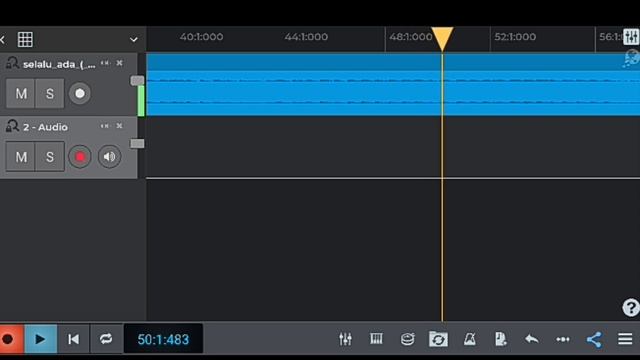The height and width of the screenshot is (360, 640).
Task: Arm recording on the selalu_ada track
Action: [80, 93]
